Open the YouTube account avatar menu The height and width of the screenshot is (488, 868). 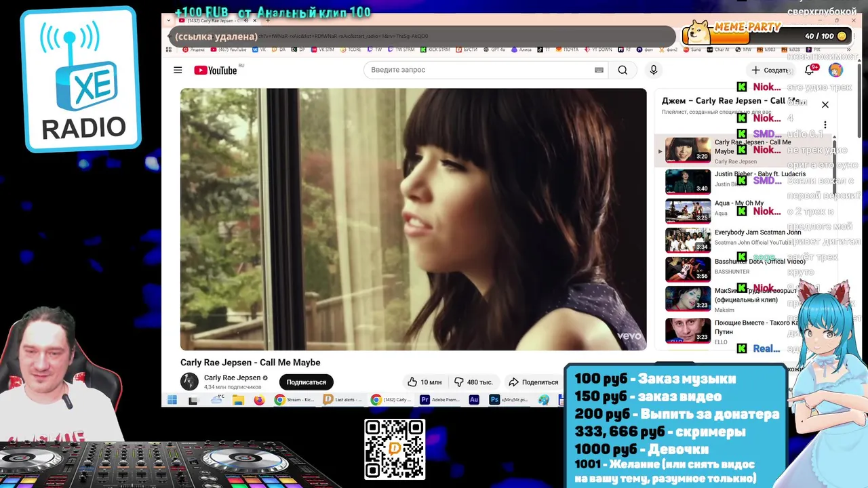point(835,70)
